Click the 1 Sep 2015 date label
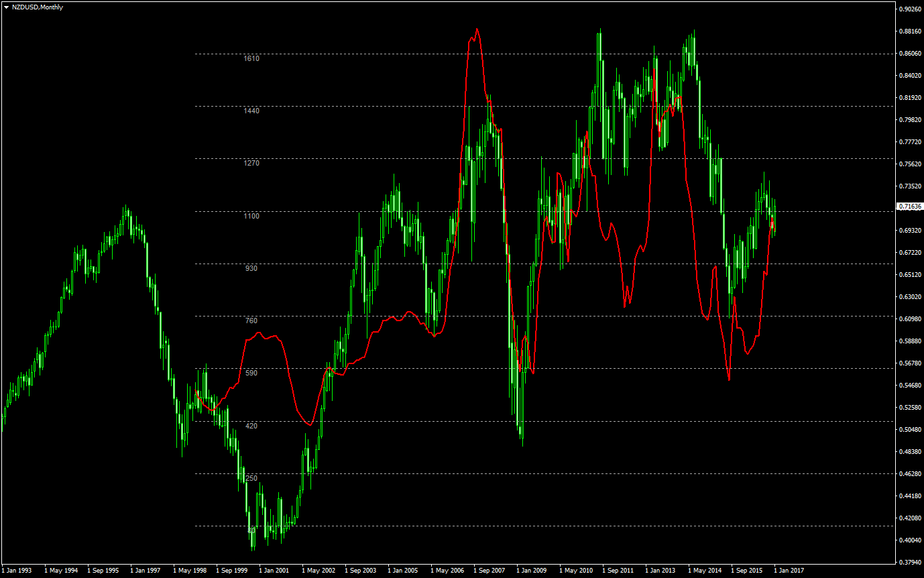This screenshot has width=924, height=578. point(748,571)
